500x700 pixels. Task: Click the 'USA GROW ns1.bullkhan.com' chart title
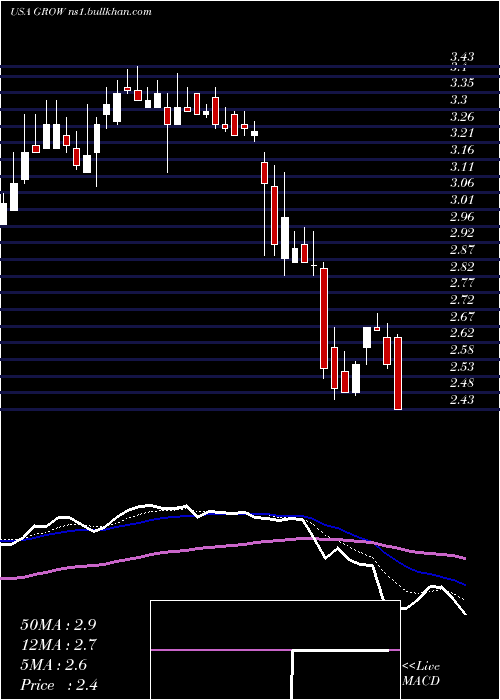[81, 12]
